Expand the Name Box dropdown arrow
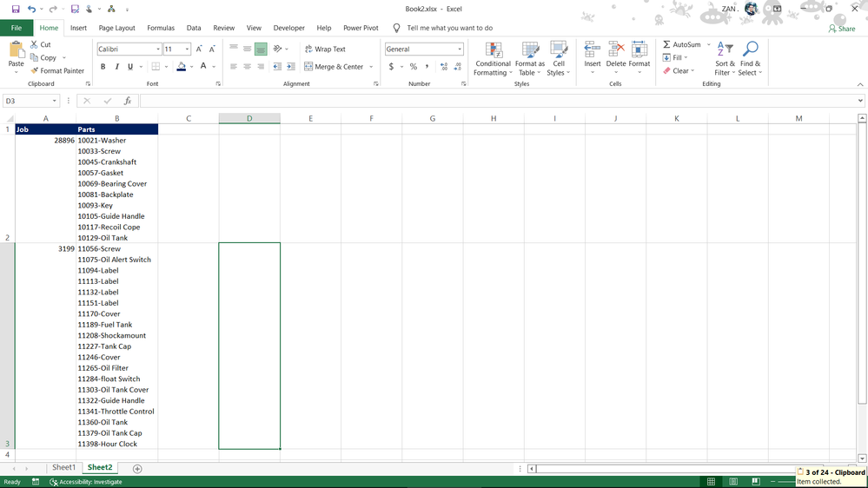Screen dimensions: 868x488 54,101
